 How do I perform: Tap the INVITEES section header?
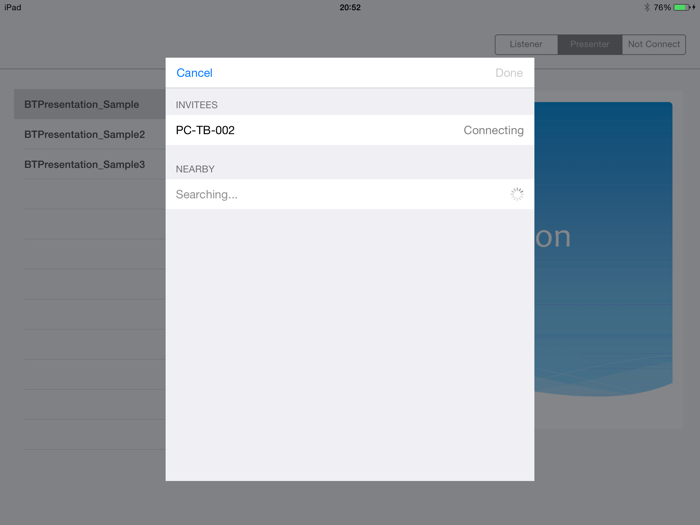pos(196,105)
